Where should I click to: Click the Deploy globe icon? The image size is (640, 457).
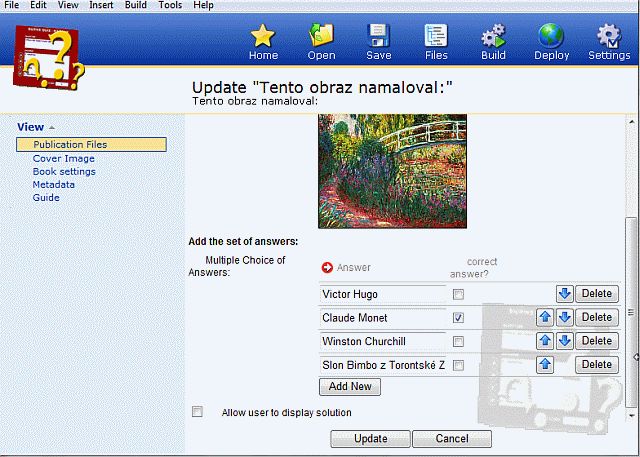tap(551, 36)
